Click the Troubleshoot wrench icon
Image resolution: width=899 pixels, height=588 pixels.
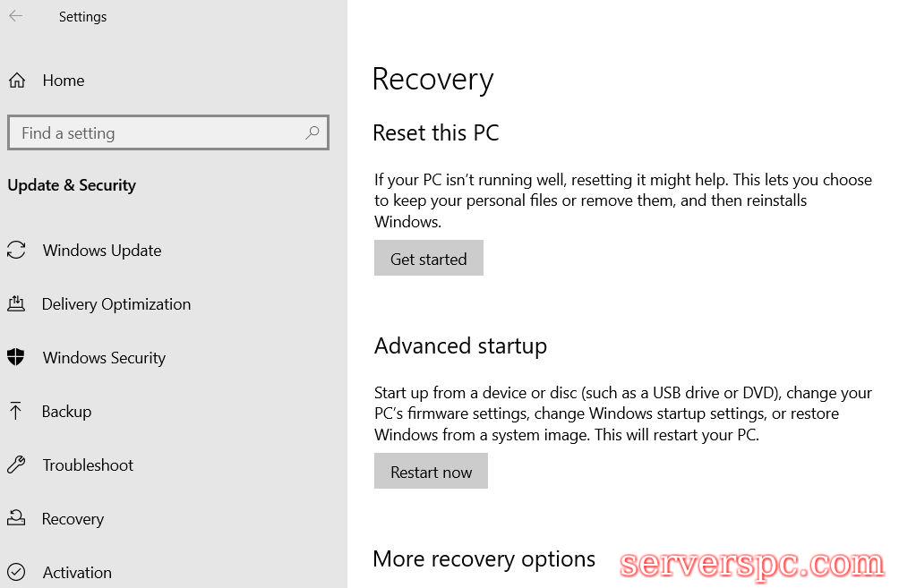tap(16, 465)
